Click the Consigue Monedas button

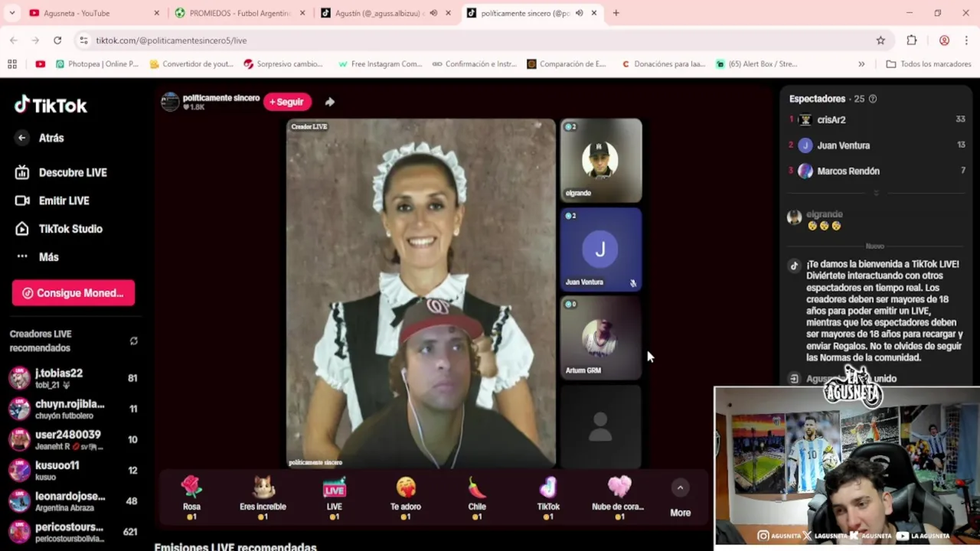pos(73,293)
